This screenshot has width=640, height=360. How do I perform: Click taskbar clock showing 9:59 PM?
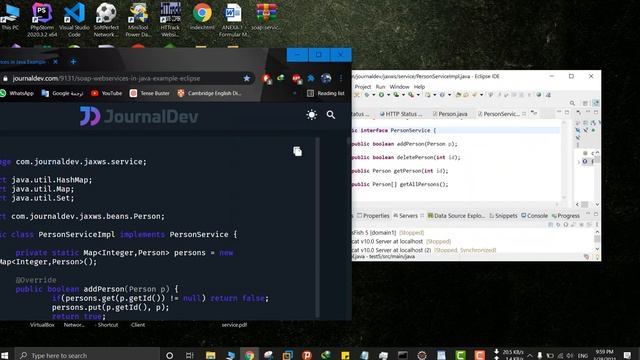coord(604,355)
